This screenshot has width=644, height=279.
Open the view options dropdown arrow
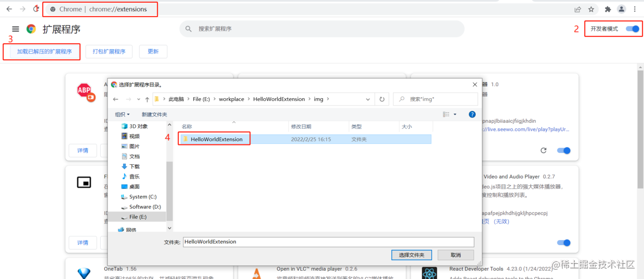455,114
